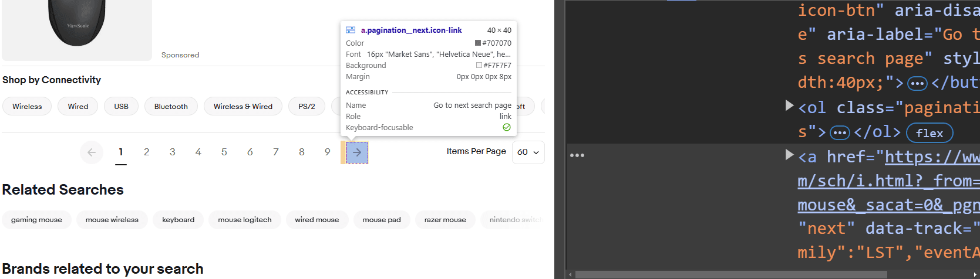Open Items Per Page dropdown showing 60
Screen dimensions: 980x279
click(528, 152)
